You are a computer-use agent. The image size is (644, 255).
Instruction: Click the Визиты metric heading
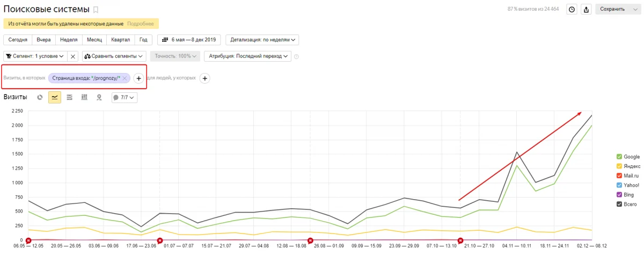coord(16,97)
